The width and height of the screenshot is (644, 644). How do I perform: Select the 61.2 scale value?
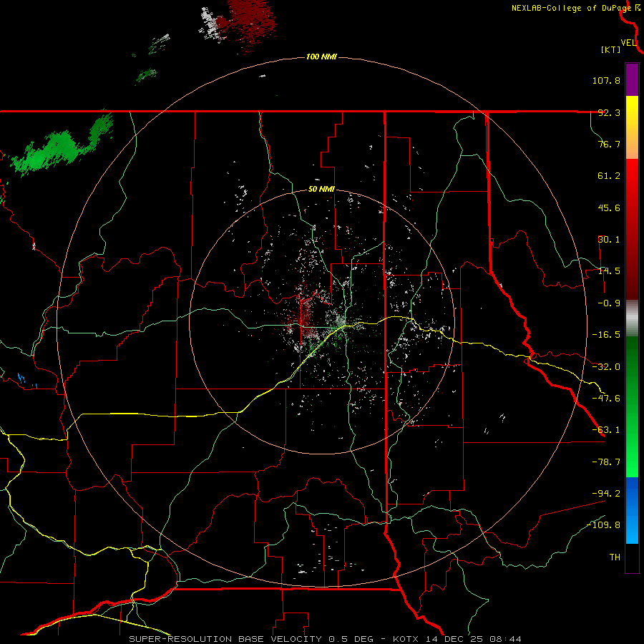pos(609,176)
